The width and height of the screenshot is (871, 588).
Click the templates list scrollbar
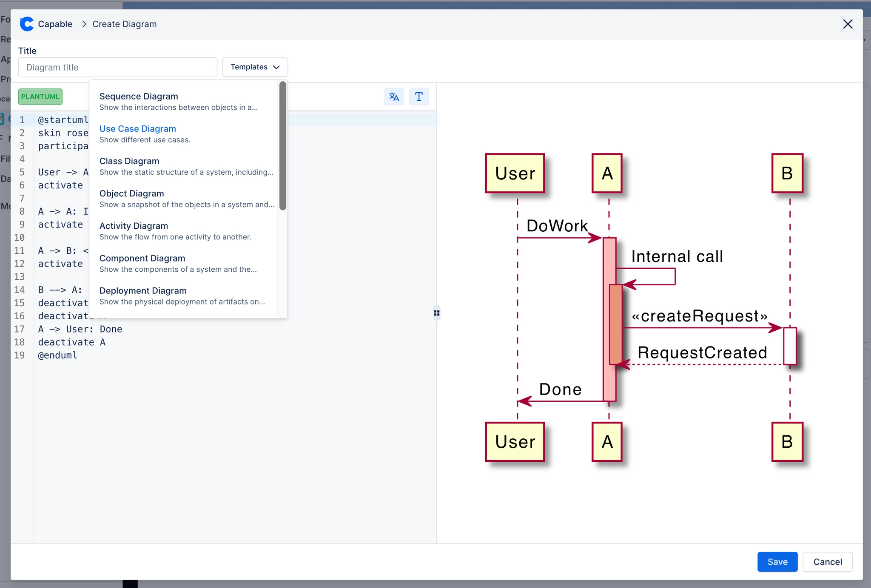pyautogui.click(x=283, y=146)
